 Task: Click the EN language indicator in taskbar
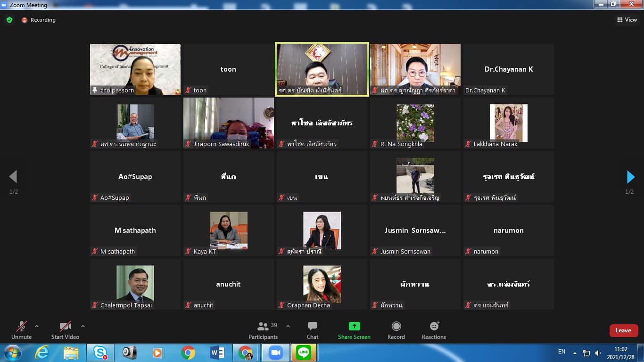(x=561, y=352)
